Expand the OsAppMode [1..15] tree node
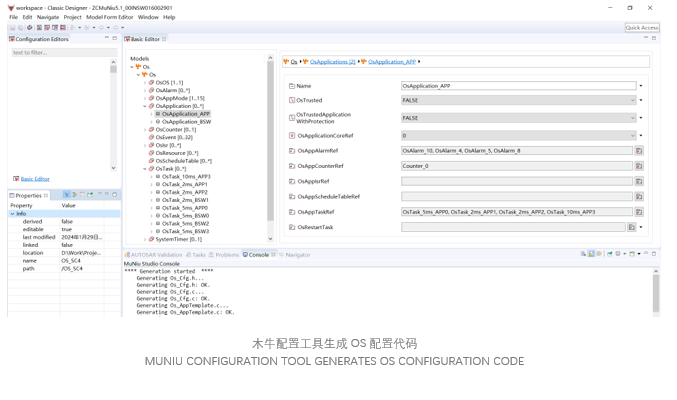The width and height of the screenshot is (677, 400). tap(145, 98)
